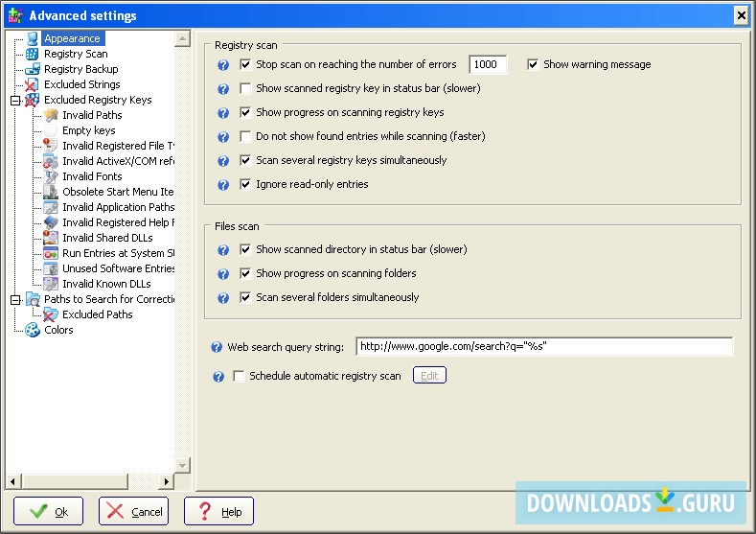Click the Edit schedule button
This screenshot has height=534, width=756.
(429, 375)
